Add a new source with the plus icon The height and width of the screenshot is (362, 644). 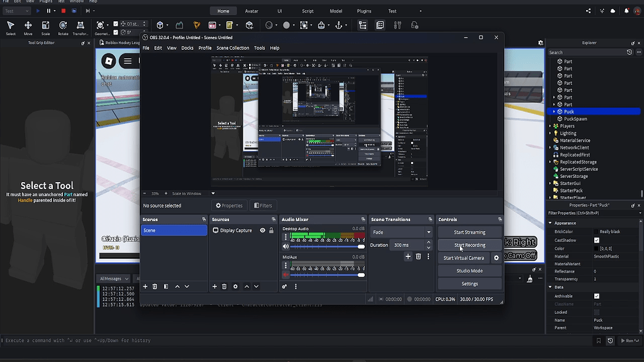214,287
